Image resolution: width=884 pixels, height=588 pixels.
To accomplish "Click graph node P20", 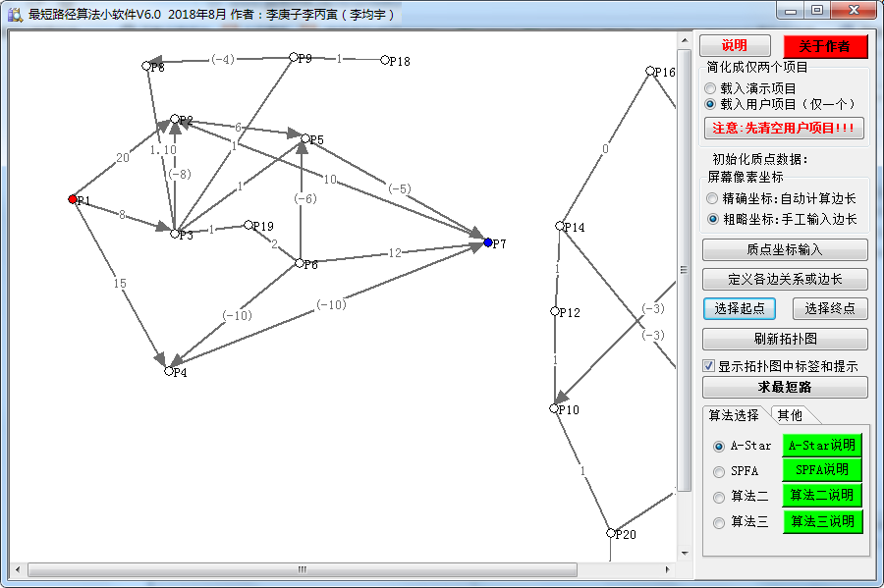I will click(611, 533).
